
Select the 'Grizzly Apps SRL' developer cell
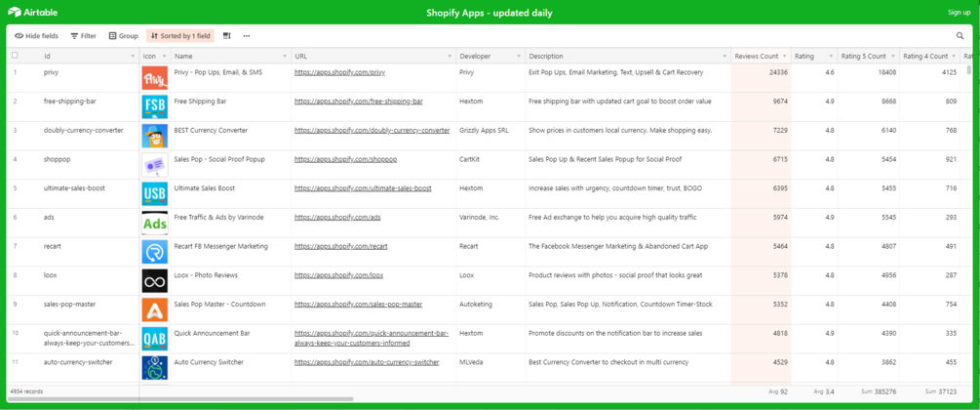[x=490, y=136]
